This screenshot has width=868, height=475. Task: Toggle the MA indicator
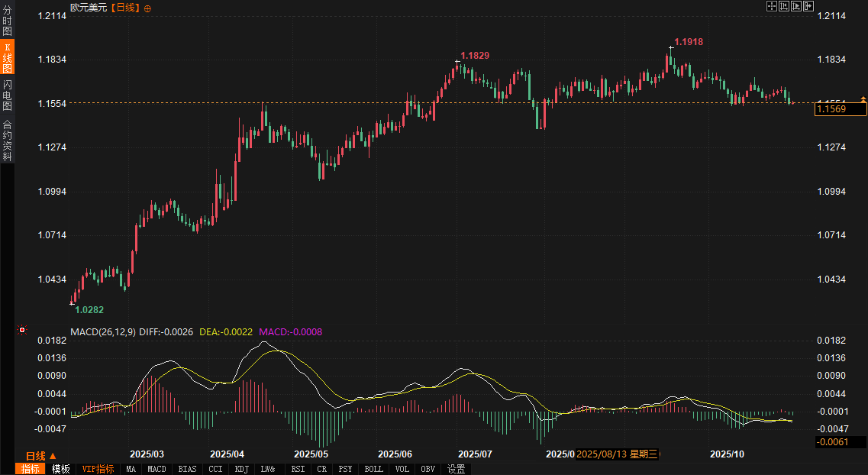tap(131, 469)
